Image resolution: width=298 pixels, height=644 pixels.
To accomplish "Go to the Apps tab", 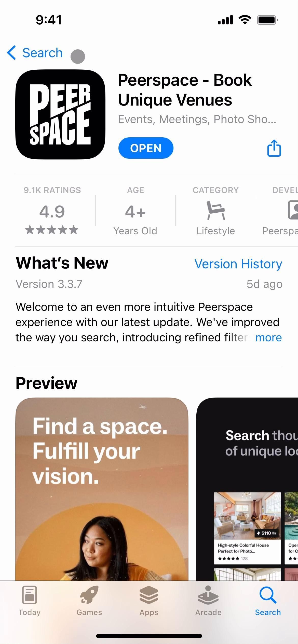I will click(149, 601).
